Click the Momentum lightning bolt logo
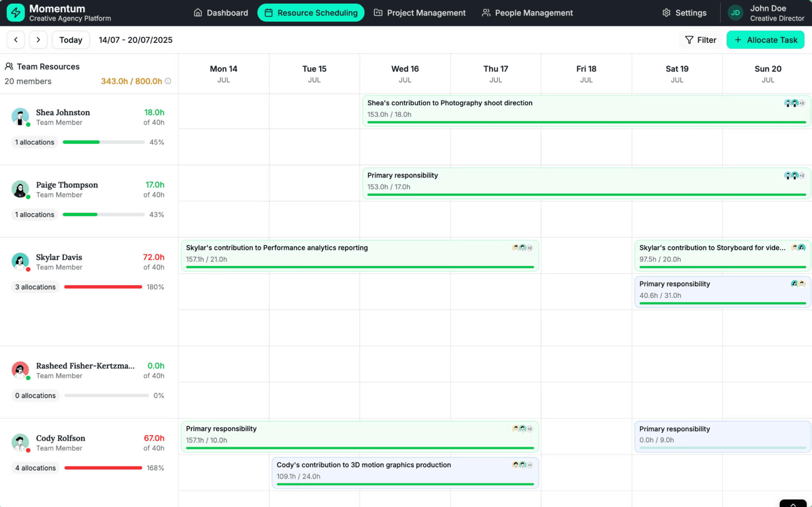 click(x=15, y=13)
